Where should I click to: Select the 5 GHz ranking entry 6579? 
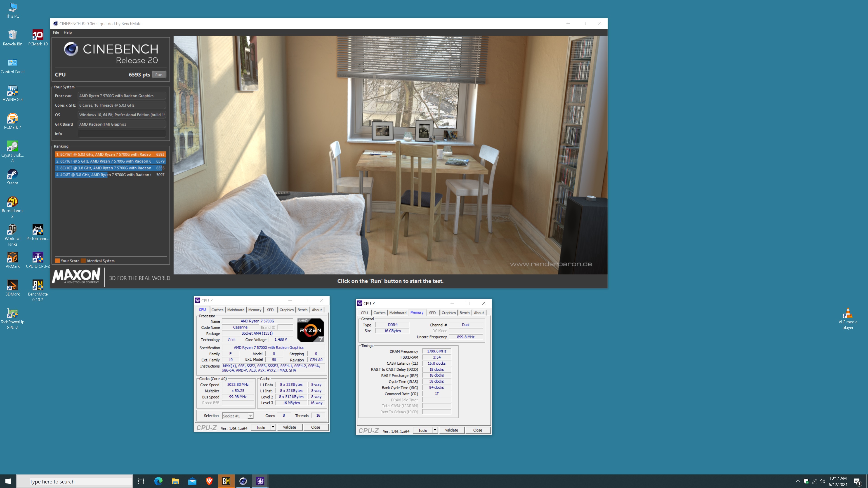110,161
